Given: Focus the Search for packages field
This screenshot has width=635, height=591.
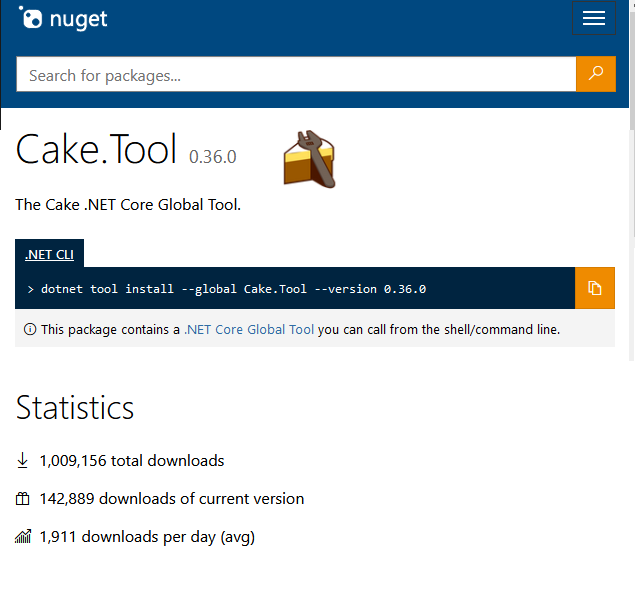Looking at the screenshot, I should pos(296,74).
